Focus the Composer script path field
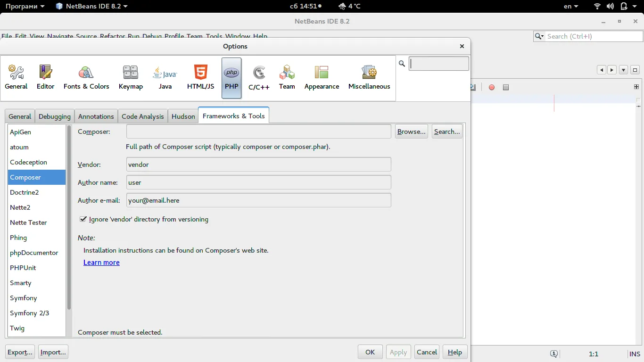This screenshot has height=362, width=644. 259,132
